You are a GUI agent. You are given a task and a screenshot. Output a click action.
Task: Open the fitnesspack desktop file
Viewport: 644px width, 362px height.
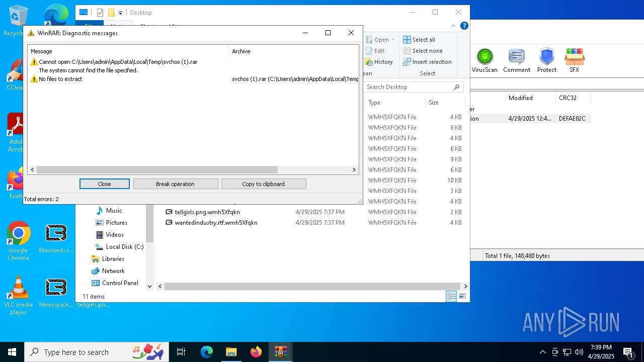pyautogui.click(x=56, y=294)
